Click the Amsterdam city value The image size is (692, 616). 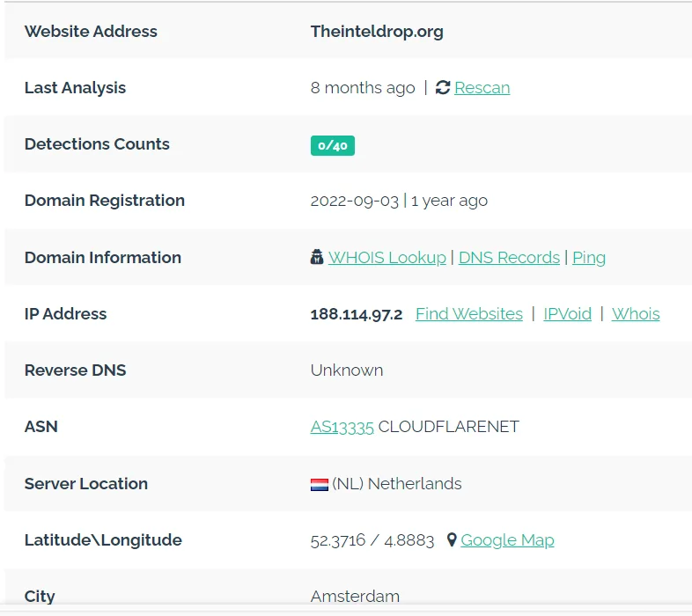pos(355,597)
